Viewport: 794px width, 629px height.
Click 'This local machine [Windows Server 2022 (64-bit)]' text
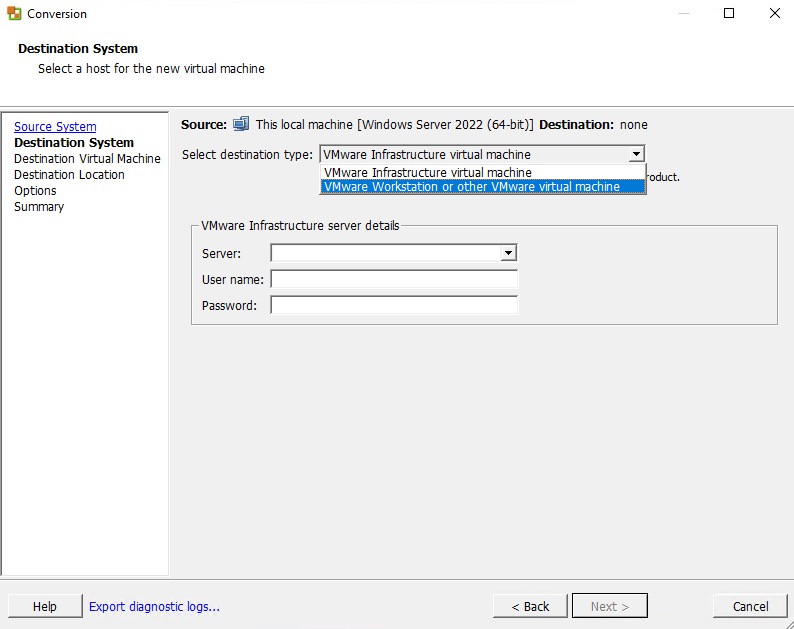[395, 125]
